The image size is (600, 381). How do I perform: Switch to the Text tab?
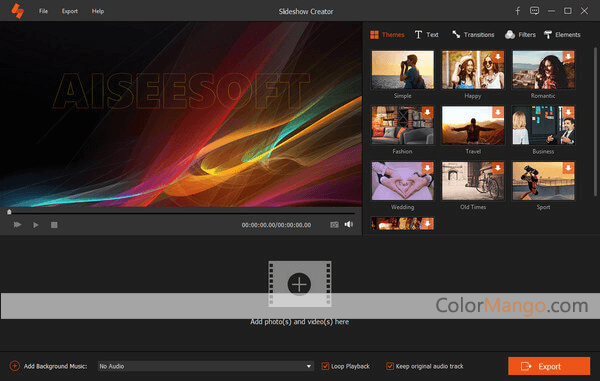[x=427, y=35]
